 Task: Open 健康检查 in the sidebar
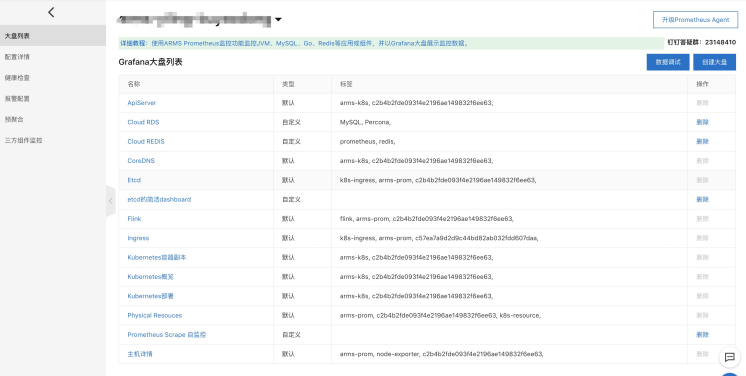18,78
